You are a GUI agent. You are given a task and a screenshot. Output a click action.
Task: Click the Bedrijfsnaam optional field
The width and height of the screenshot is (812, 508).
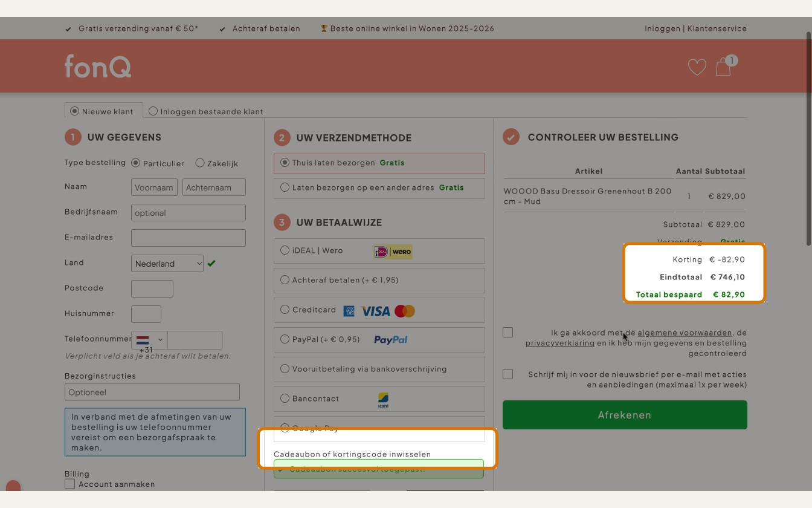(x=188, y=213)
